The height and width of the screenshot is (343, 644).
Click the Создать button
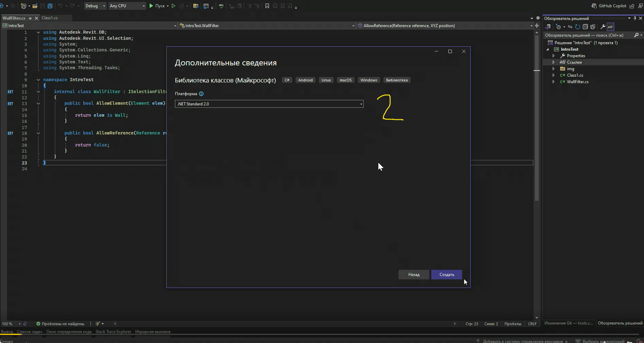[446, 275]
